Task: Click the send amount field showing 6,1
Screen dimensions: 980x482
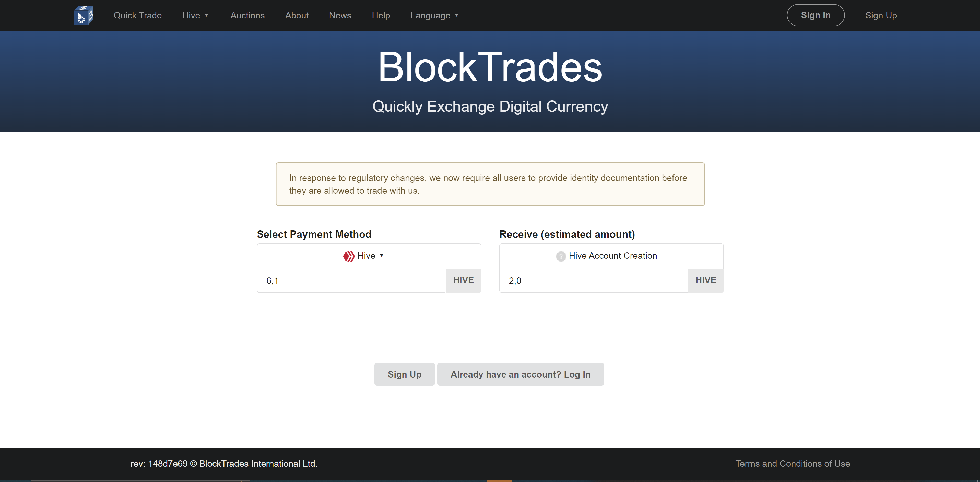Action: [351, 281]
